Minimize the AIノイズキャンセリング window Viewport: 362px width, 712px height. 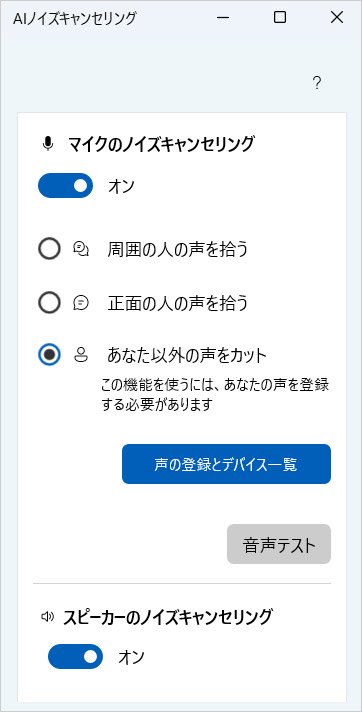222,18
